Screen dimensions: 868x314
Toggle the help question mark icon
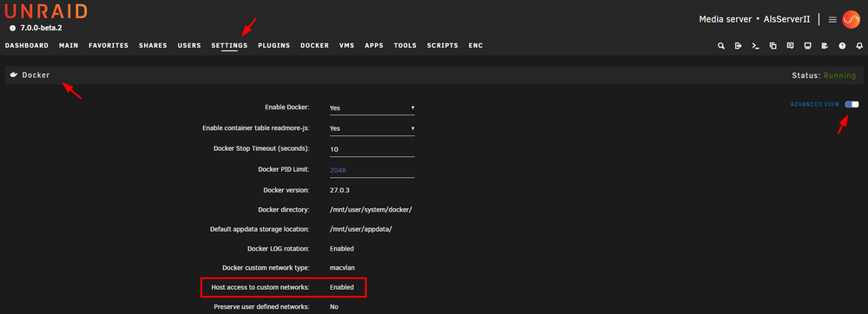[x=842, y=46]
